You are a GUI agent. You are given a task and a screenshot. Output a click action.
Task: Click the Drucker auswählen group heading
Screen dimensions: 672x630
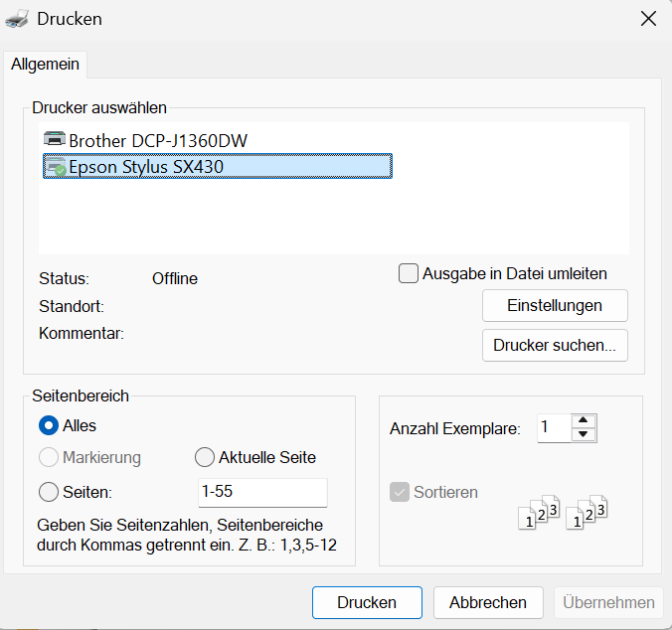(x=99, y=108)
